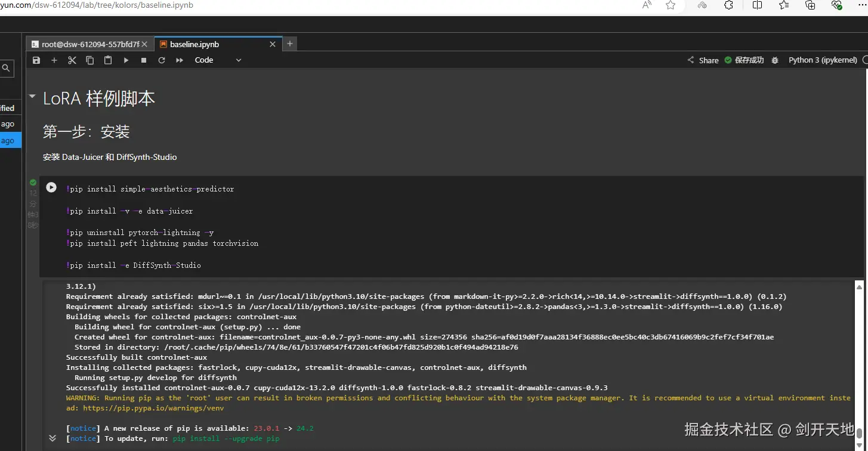This screenshot has height=451, width=868.
Task: Open a new launcher tab
Action: click(289, 44)
